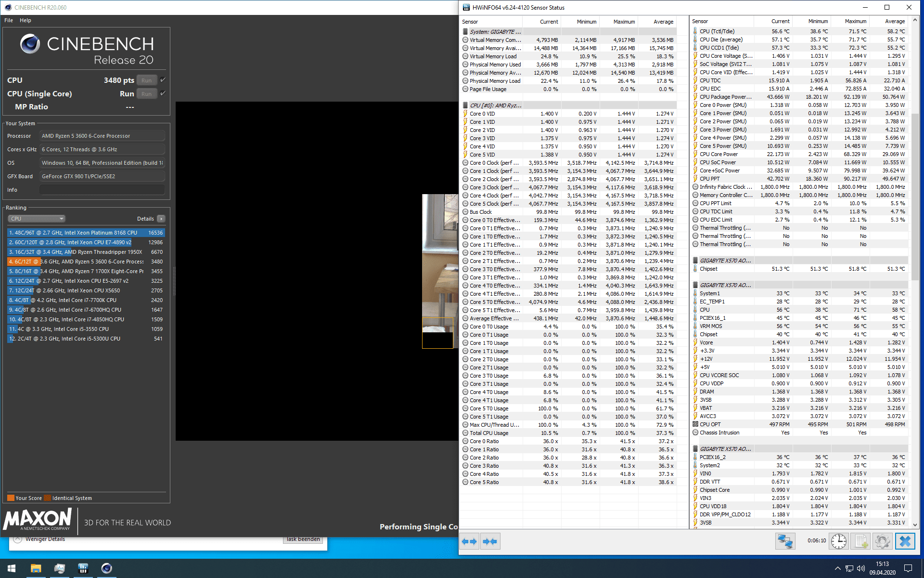924x578 pixels.
Task: Click the HWiNFO vertical scrollbar down arrow
Action: tap(915, 525)
